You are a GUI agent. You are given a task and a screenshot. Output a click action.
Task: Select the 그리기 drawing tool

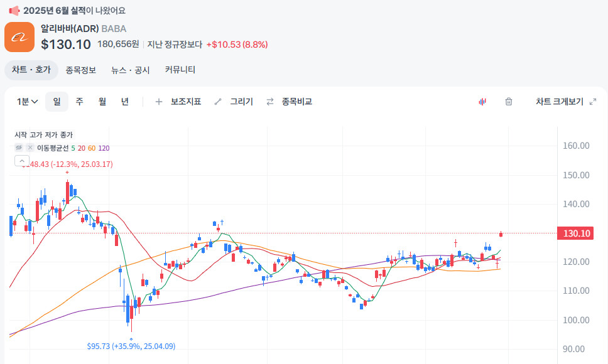click(x=234, y=102)
